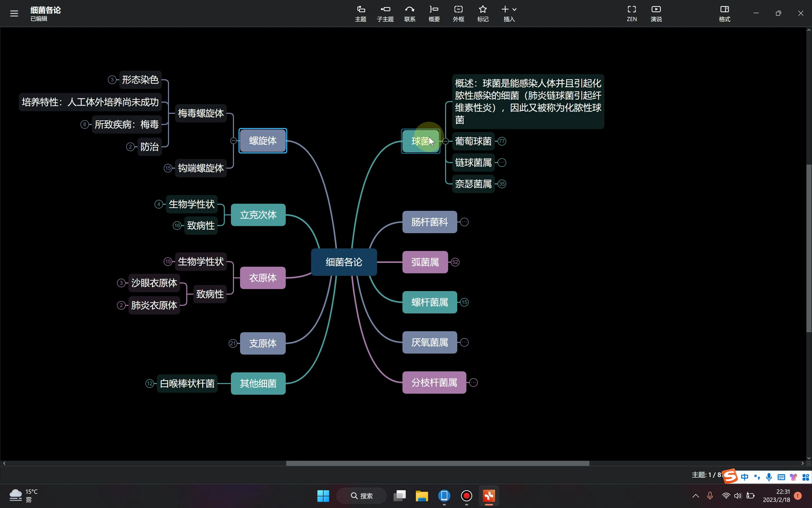Expand 支原体 node with 21 subtopics
The image size is (812, 508).
click(233, 343)
